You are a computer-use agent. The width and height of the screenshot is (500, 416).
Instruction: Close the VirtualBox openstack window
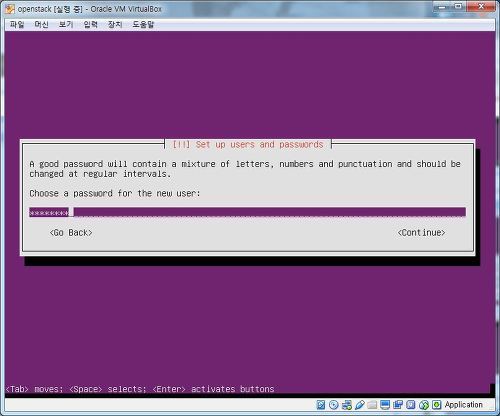pos(481,6)
